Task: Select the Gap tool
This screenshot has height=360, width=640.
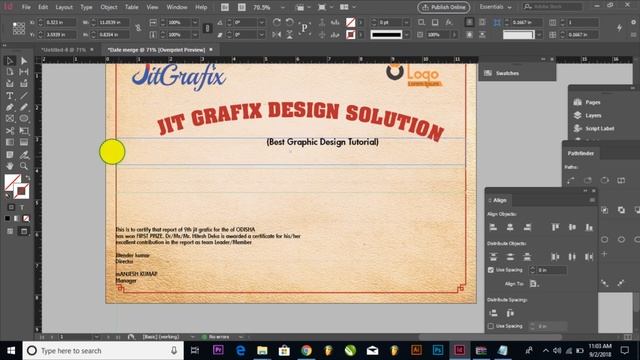Action: pyautogui.click(x=24, y=72)
